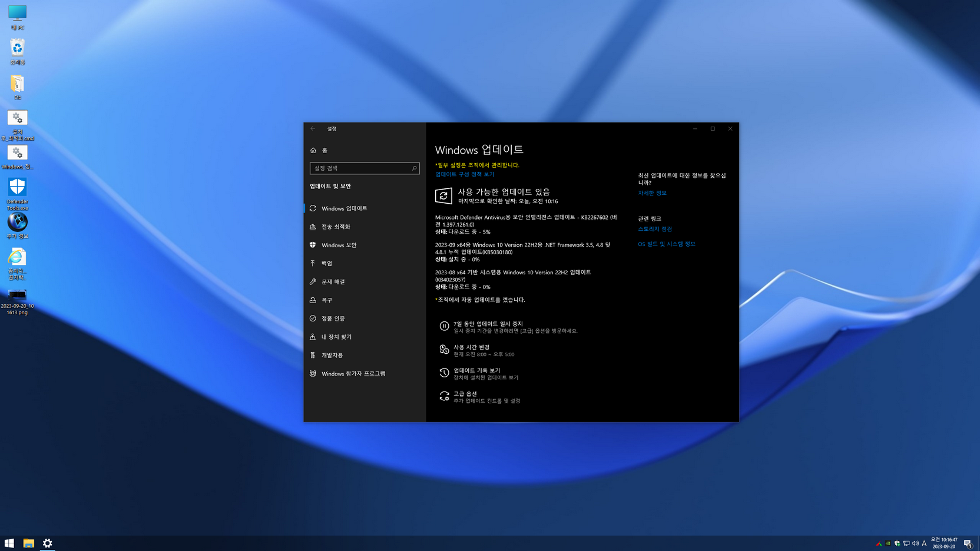Select the Windows_정... cmd desktop file
Image resolution: width=980 pixels, height=551 pixels.
pos(17,157)
